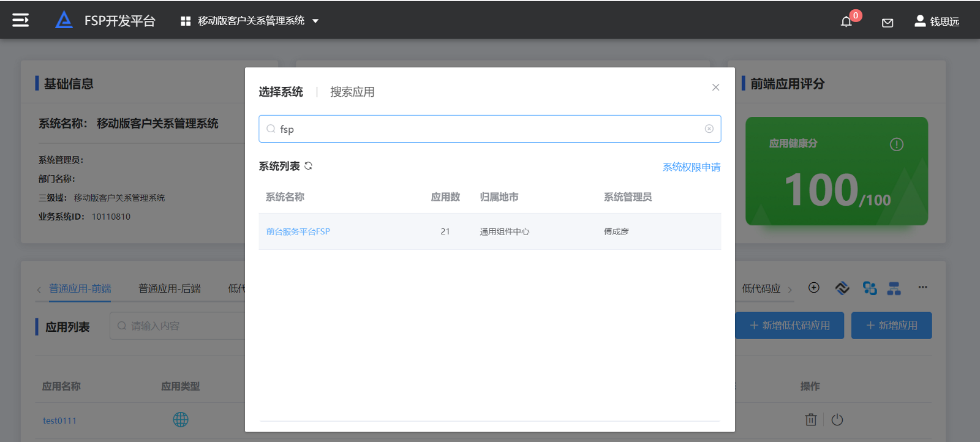Image resolution: width=980 pixels, height=442 pixels.
Task: Click the 操作 column header
Action: click(810, 386)
